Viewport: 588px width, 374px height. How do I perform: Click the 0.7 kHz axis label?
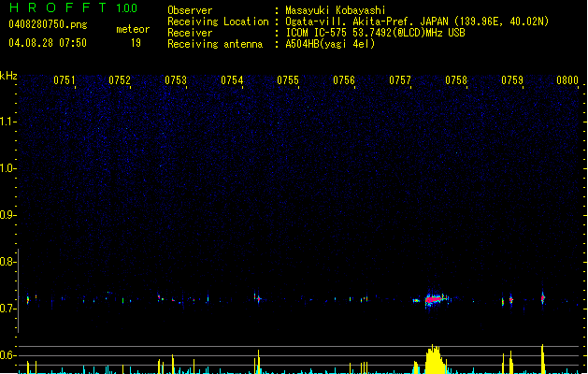click(x=8, y=309)
